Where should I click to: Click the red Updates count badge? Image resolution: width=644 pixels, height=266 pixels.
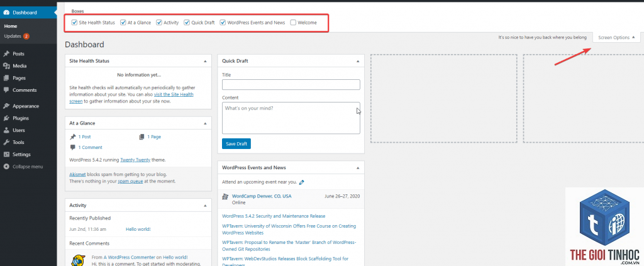pos(26,36)
